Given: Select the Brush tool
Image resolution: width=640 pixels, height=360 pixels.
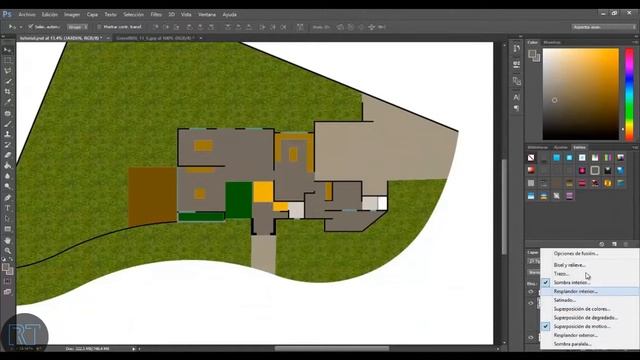Looking at the screenshot, I should tap(7, 124).
